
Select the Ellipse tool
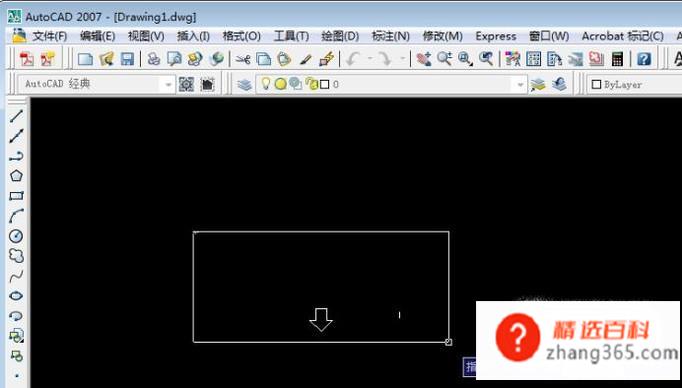[x=16, y=296]
